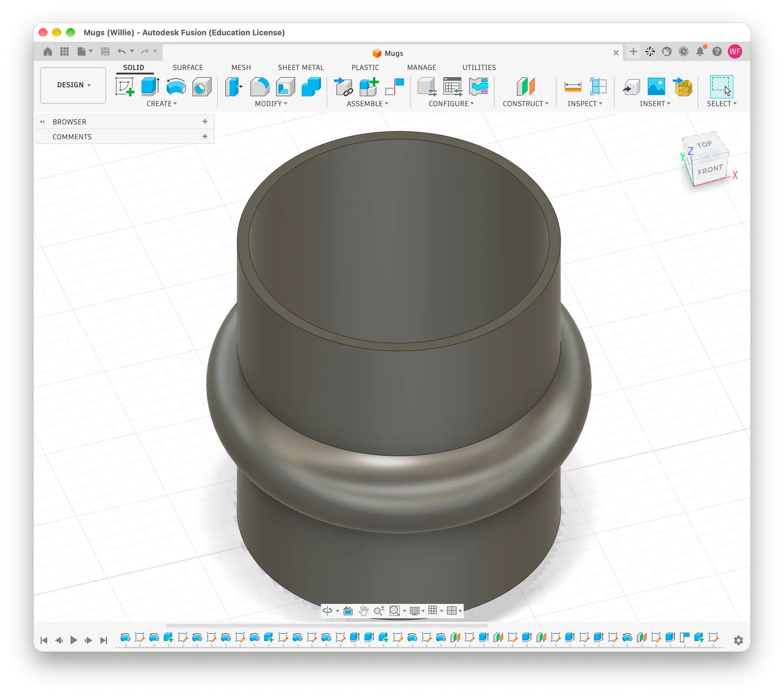Click the Hole tool icon

[202, 86]
